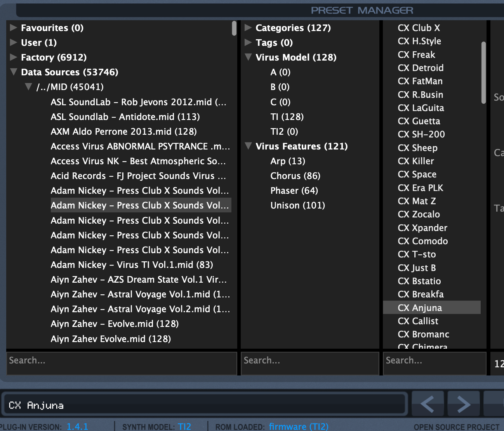Expand the Tags (0) group

pos(248,42)
